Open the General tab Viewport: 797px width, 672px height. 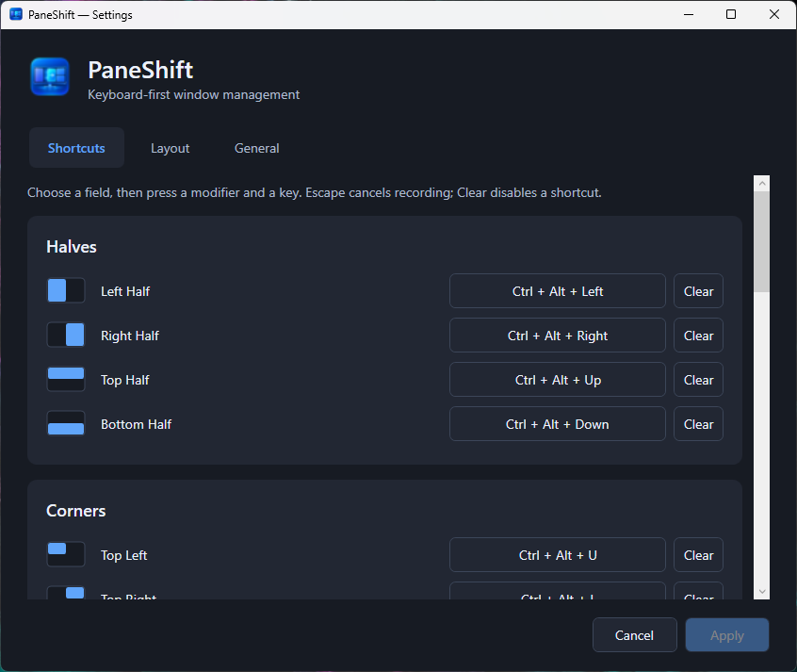(256, 148)
